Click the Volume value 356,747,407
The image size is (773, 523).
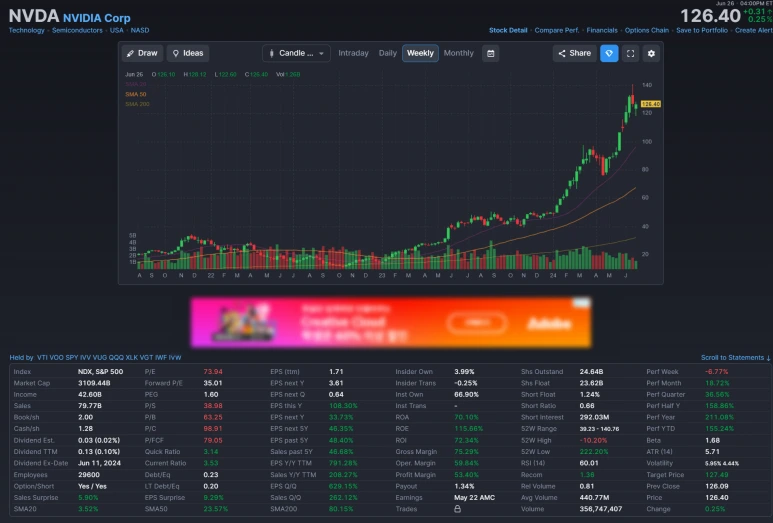click(601, 509)
